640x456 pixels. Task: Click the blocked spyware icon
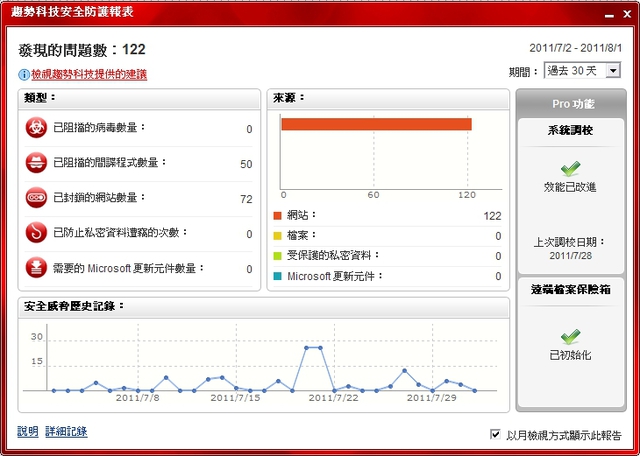point(37,163)
